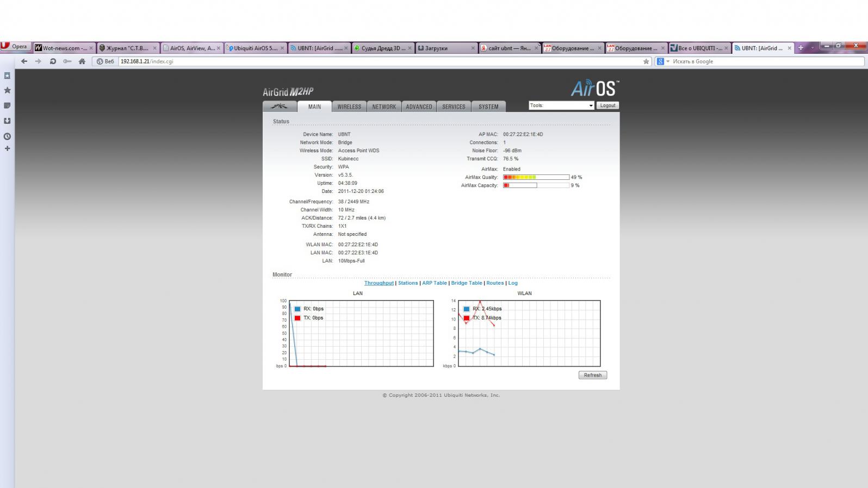Click the Refresh button below the graphs
The height and width of the screenshot is (488, 868).
593,375
